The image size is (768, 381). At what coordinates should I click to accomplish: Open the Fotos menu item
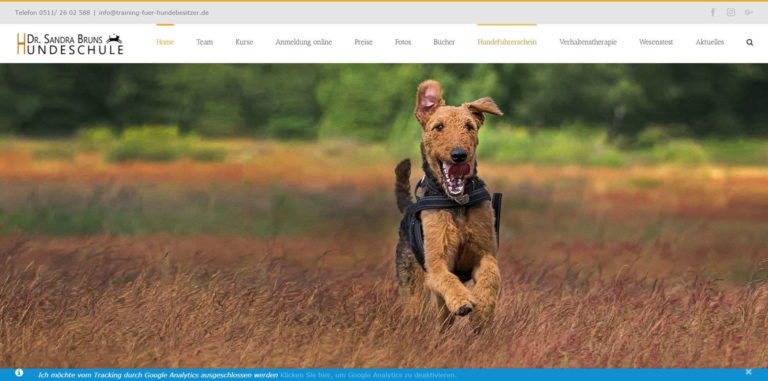(403, 42)
